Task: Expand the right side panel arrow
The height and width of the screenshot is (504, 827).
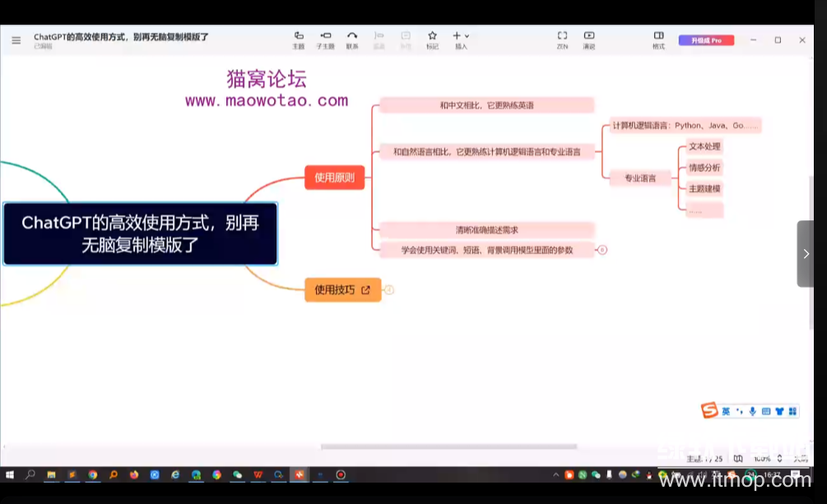Action: [806, 253]
